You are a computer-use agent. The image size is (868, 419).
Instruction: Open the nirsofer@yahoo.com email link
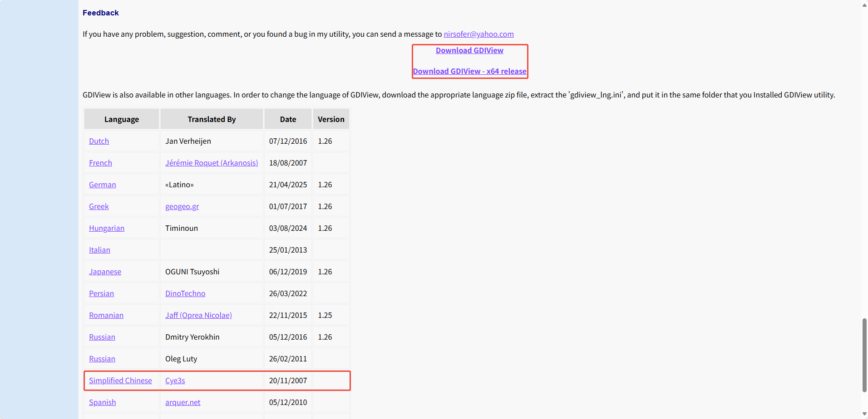[x=478, y=34]
